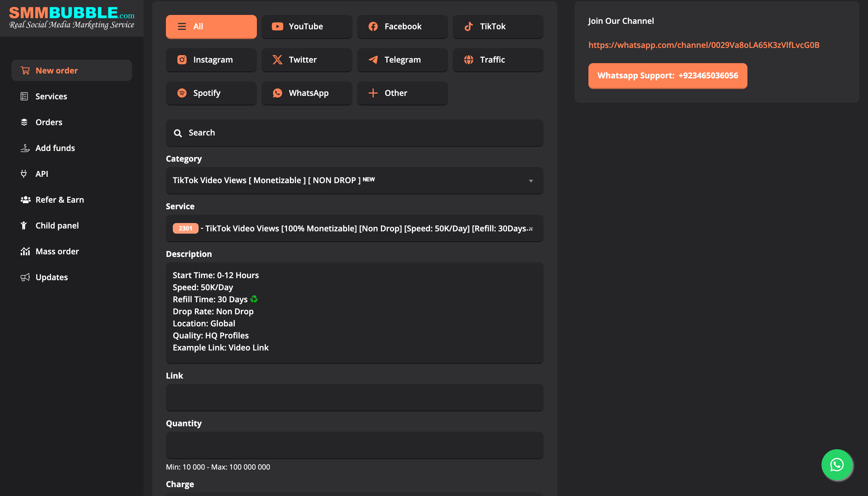Choose the Telegram category filter
868x496 pixels.
coord(402,60)
